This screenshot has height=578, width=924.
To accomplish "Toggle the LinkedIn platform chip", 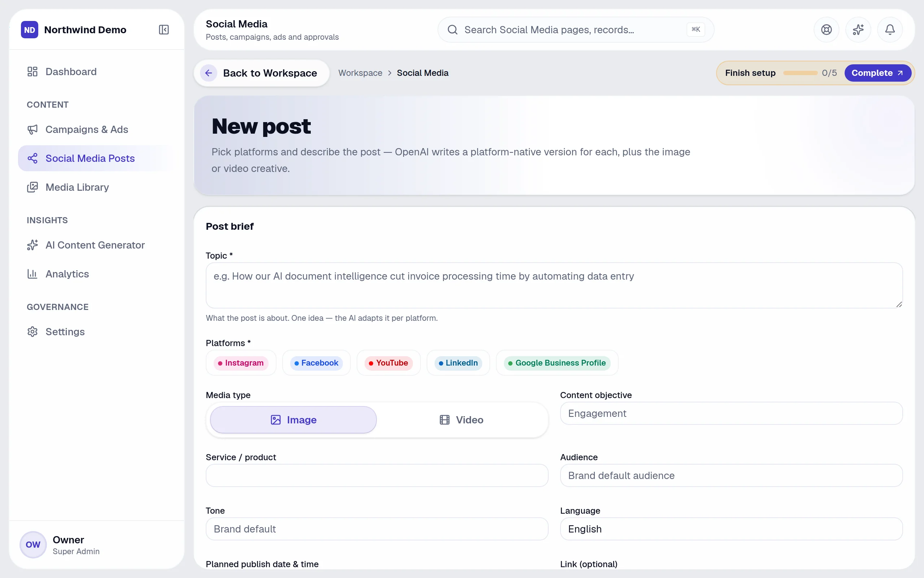I will tap(458, 362).
